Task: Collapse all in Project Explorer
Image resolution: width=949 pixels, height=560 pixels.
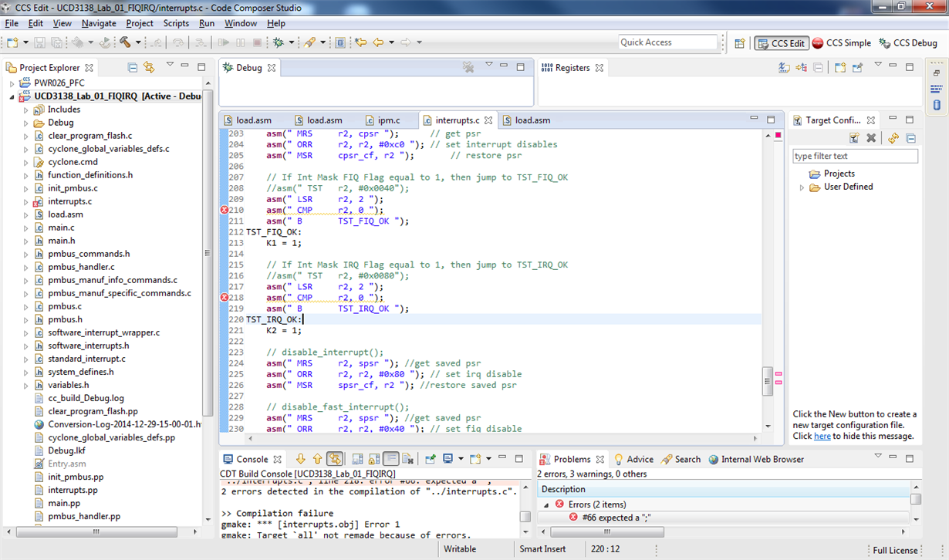Action: click(x=133, y=68)
